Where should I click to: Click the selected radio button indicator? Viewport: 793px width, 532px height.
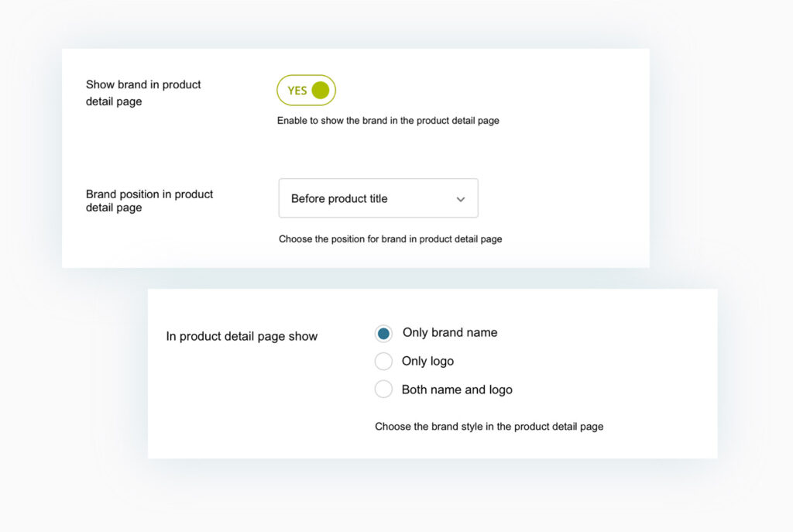[384, 333]
